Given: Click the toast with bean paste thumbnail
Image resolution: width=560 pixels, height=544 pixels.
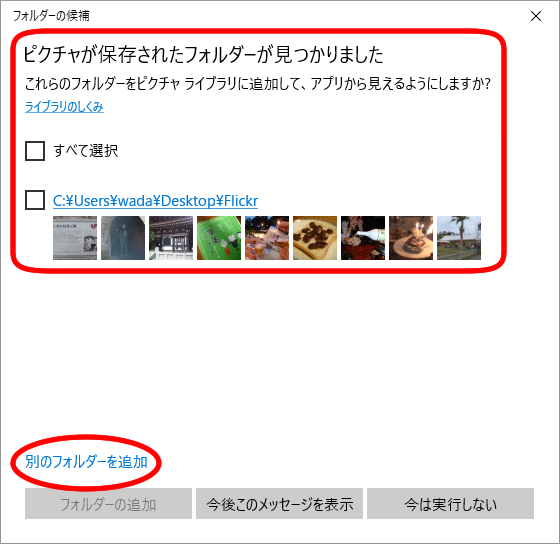Looking at the screenshot, I should (x=315, y=238).
